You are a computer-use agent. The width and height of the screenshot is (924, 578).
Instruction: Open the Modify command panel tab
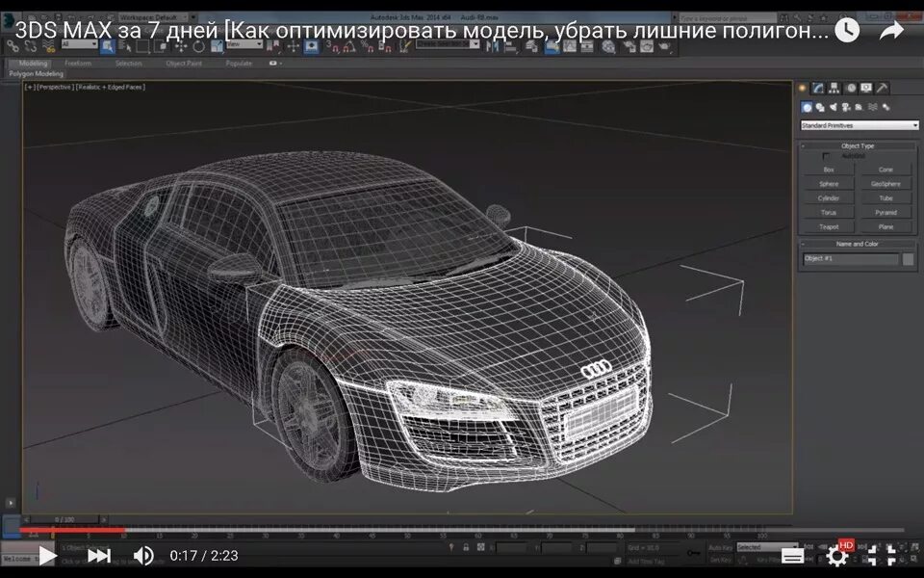click(818, 89)
